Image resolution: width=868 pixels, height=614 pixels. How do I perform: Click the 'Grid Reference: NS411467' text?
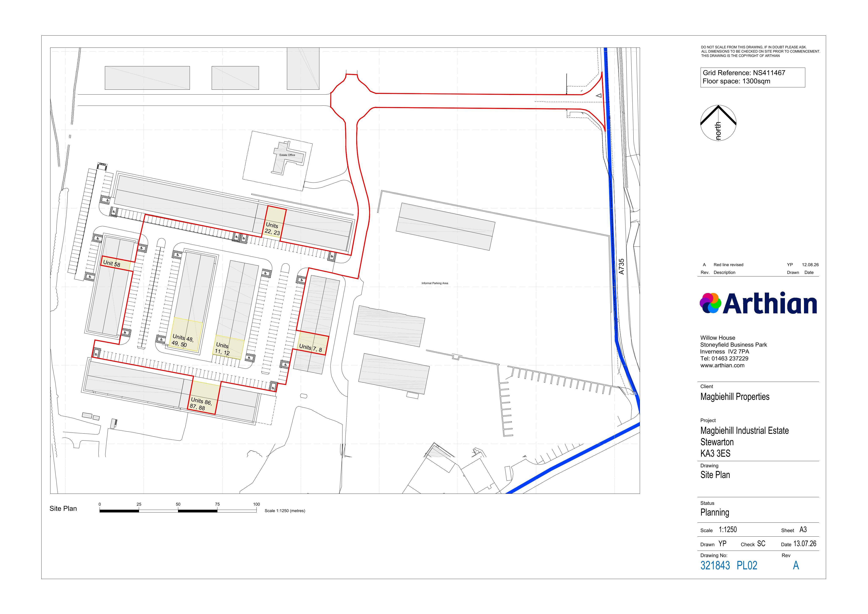744,73
